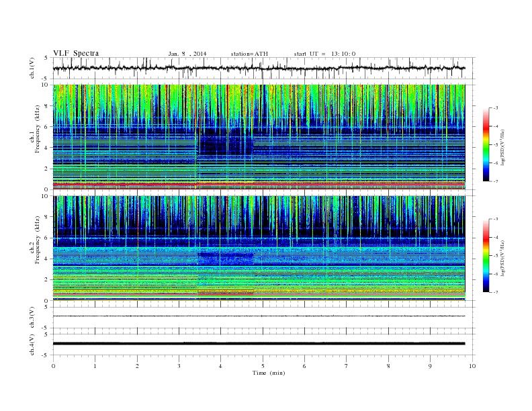
Task: Click the time axis tick label "7"
Action: coord(347,366)
